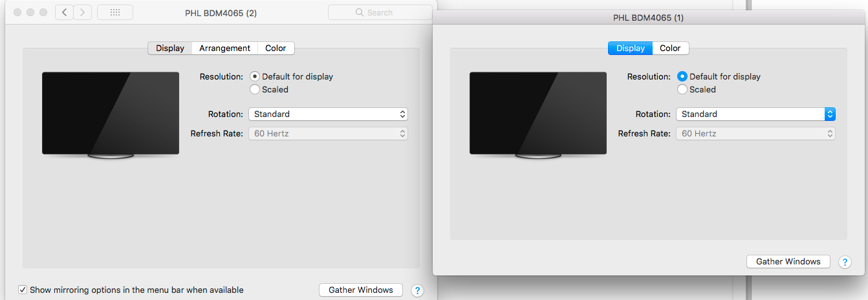Image resolution: width=868 pixels, height=300 pixels.
Task: Open help in PHL BDM4065 (1) window
Action: tap(845, 262)
